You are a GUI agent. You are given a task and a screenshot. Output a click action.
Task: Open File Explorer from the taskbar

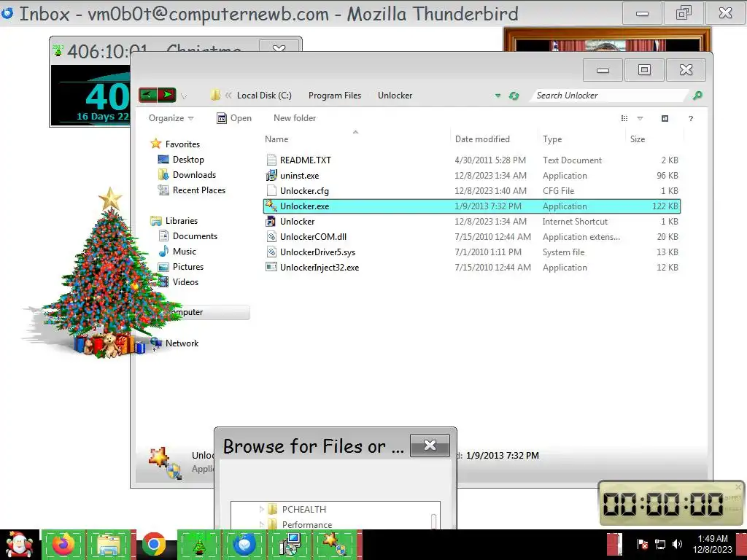coord(109,545)
